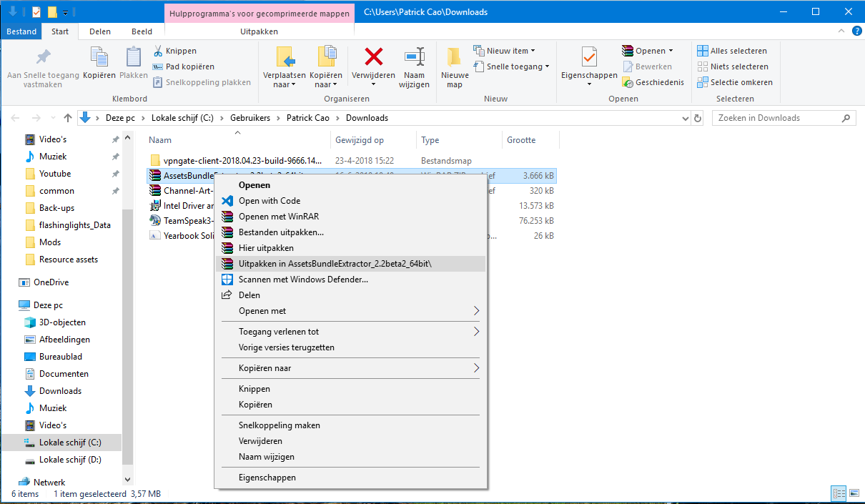Click Niets selecteren in ribbon
Image resolution: width=865 pixels, height=504 pixels.
[733, 66]
